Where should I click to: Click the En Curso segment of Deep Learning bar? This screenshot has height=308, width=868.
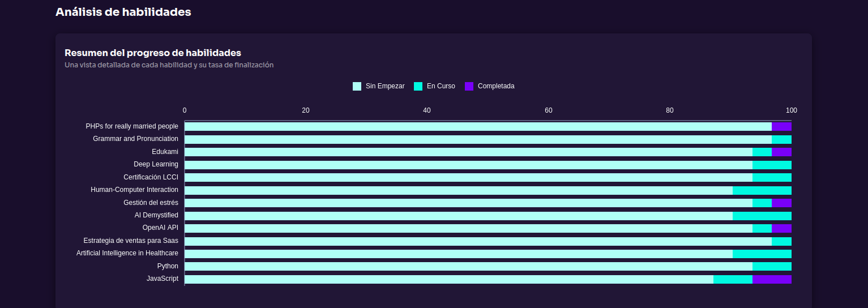point(771,165)
